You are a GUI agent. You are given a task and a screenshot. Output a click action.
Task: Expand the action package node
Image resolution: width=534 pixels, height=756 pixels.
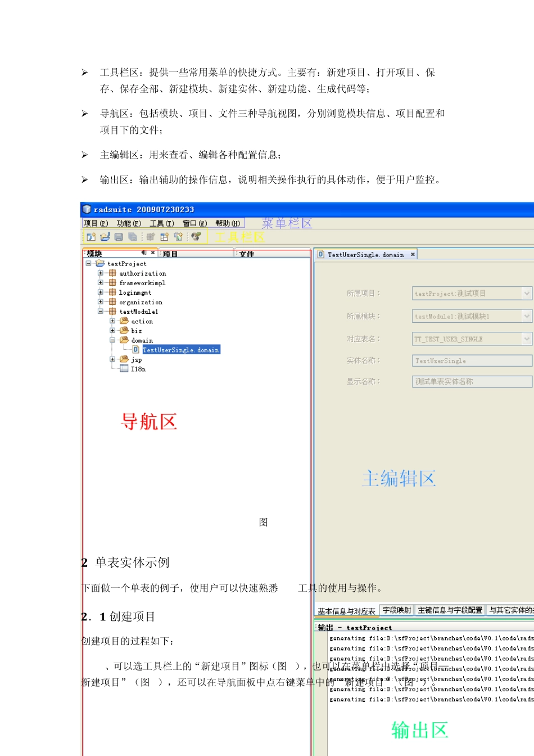coord(112,321)
